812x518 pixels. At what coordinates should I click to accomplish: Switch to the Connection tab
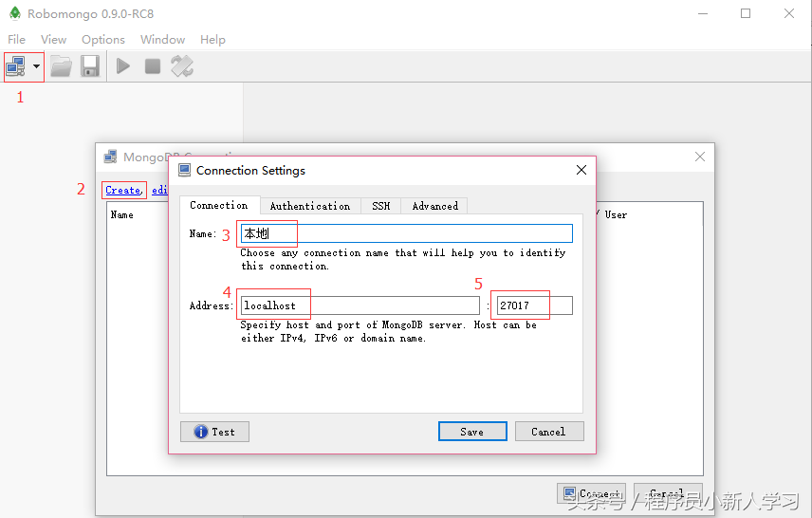click(x=219, y=205)
